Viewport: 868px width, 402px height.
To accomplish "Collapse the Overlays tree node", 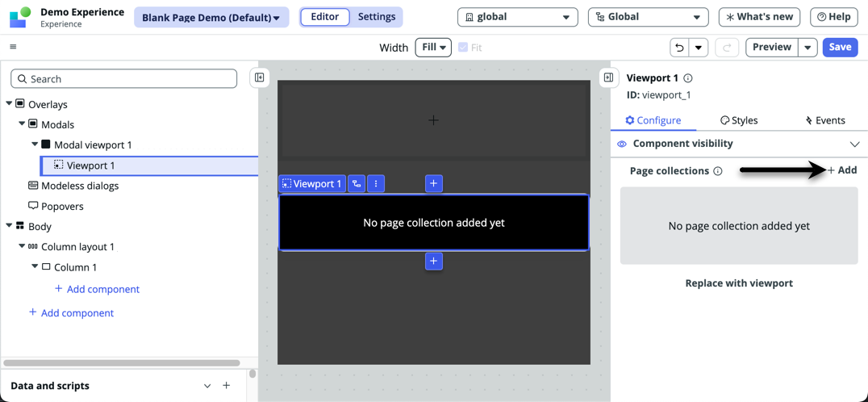I will [x=9, y=103].
